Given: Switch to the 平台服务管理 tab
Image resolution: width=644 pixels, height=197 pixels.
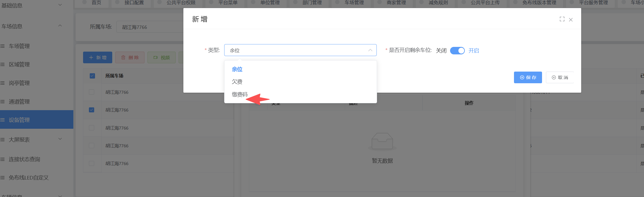Looking at the screenshot, I should click(x=590, y=3).
